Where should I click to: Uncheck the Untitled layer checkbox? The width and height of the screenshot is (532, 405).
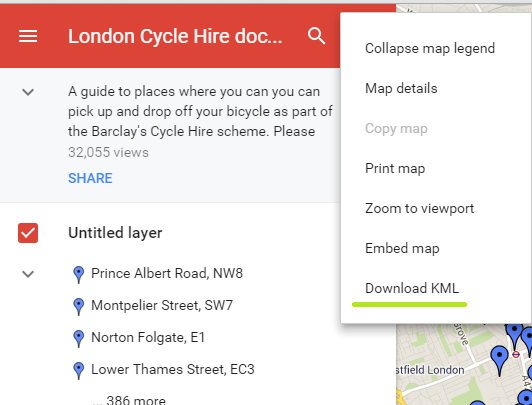28,233
